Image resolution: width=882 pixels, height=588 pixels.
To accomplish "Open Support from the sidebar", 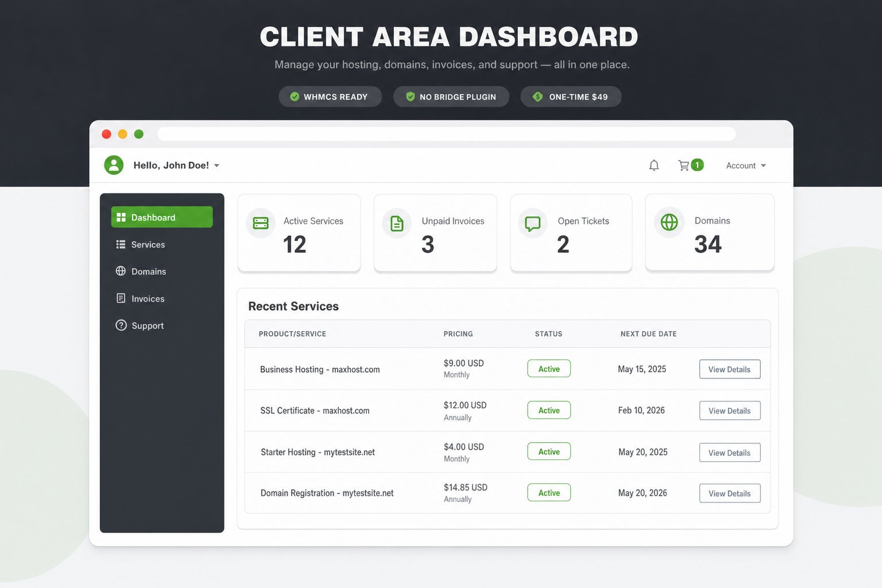I will pyautogui.click(x=162, y=326).
